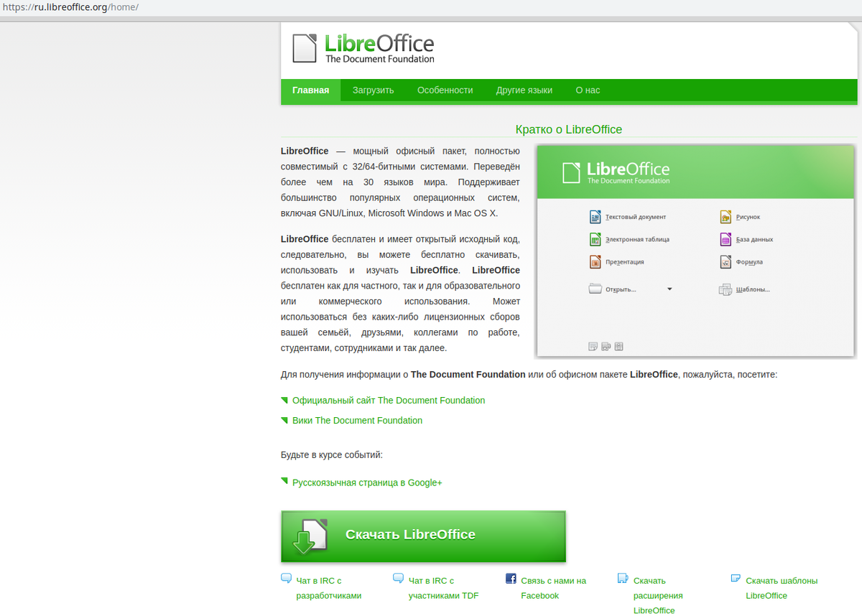862x616 pixels.
Task: Click the Шаблоны templates icon
Action: click(726, 289)
